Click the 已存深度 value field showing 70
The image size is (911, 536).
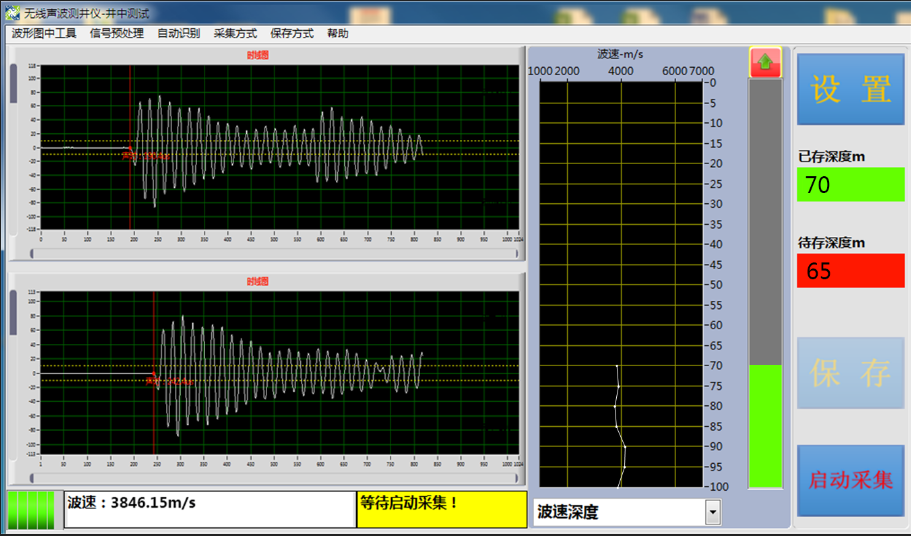850,185
